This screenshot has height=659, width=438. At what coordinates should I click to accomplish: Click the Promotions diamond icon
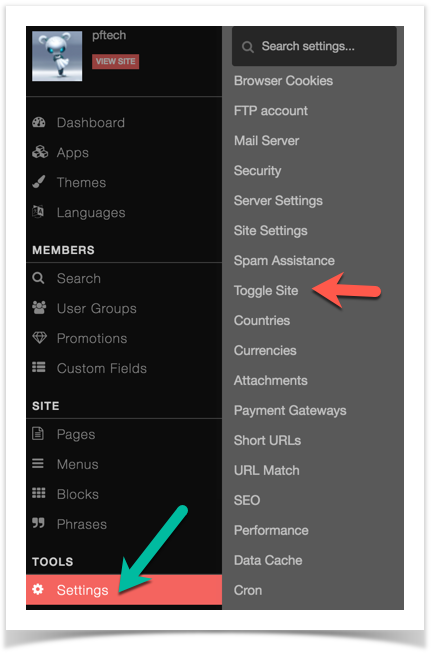coord(40,337)
